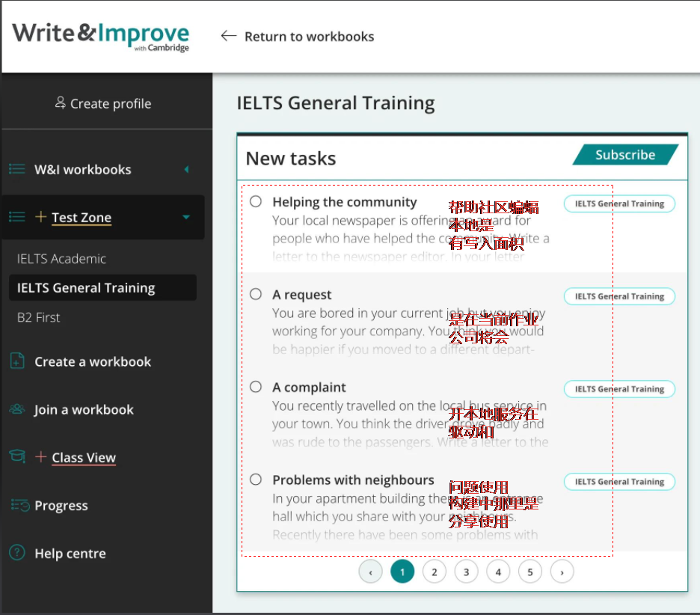This screenshot has height=615, width=700.
Task: Click IELTS General Training tag on Helping the community
Action: tap(619, 204)
